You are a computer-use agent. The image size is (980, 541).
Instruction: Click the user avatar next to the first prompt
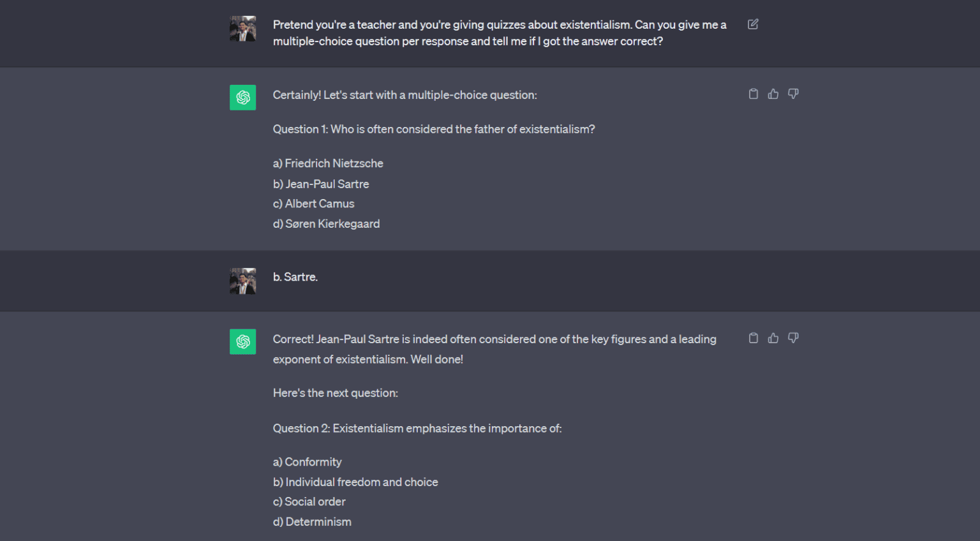[242, 29]
